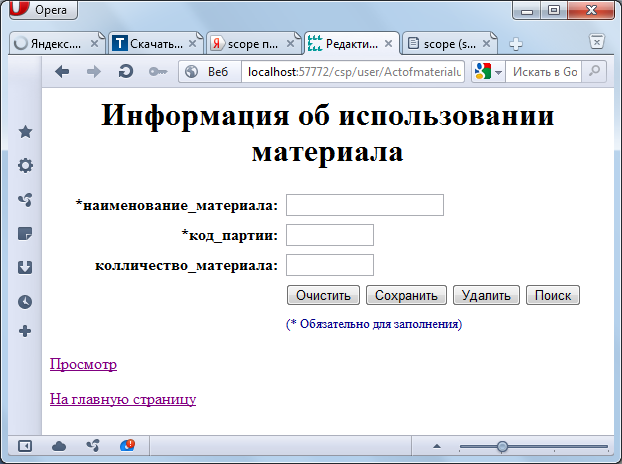Add a panel with the plus icon
Screen dimensions: 622x464
[x=25, y=331]
